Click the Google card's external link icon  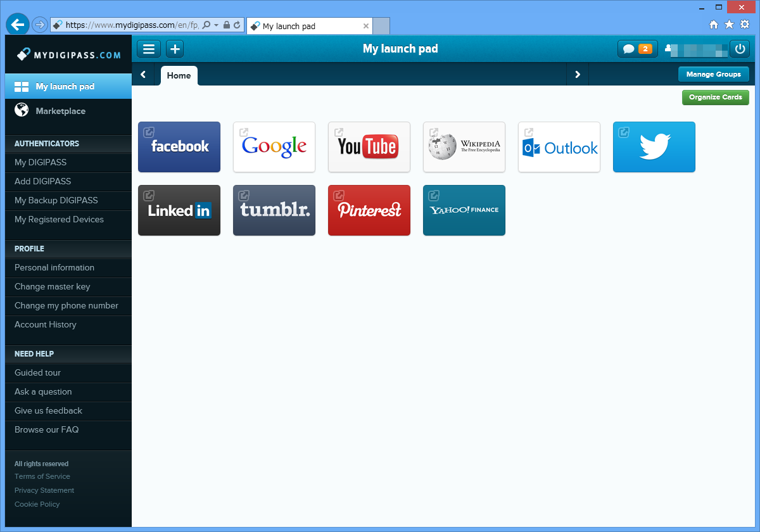(x=244, y=132)
